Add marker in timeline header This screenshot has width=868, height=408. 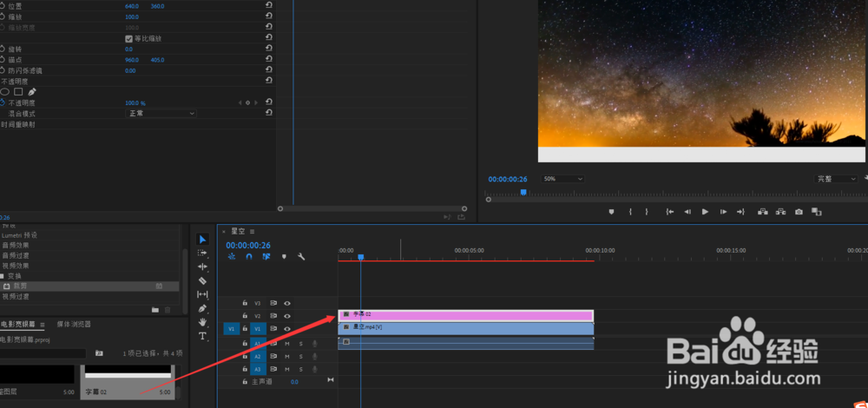(284, 257)
